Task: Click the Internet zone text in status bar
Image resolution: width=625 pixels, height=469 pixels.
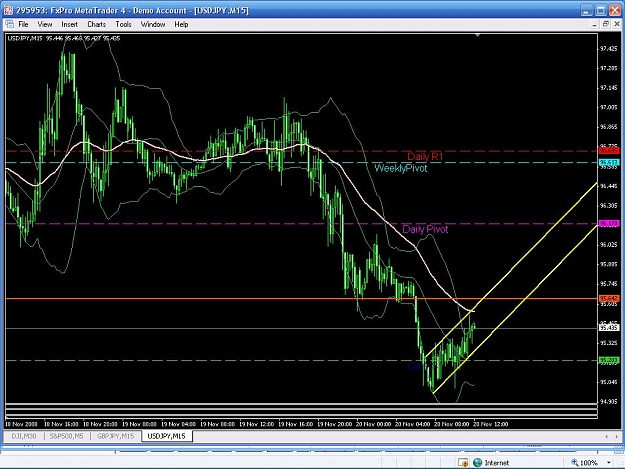Action: pyautogui.click(x=497, y=463)
